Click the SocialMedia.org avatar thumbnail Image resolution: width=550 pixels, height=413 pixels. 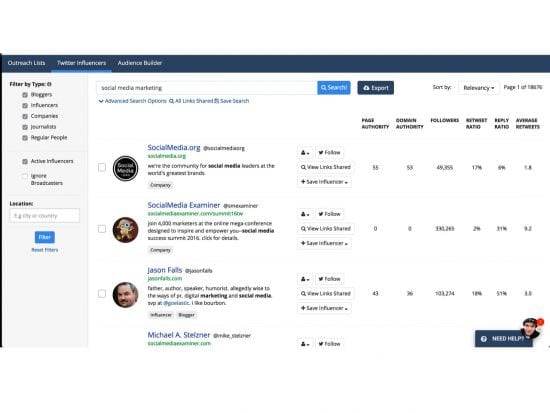coord(125,168)
